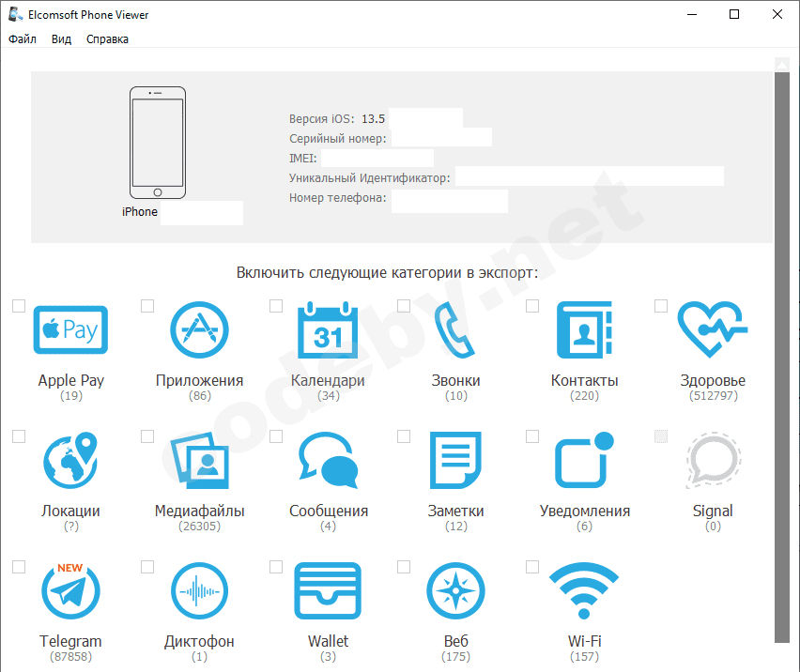This screenshot has height=672, width=800.
Task: Click the Здоровье count (512797)
Action: coord(713,396)
